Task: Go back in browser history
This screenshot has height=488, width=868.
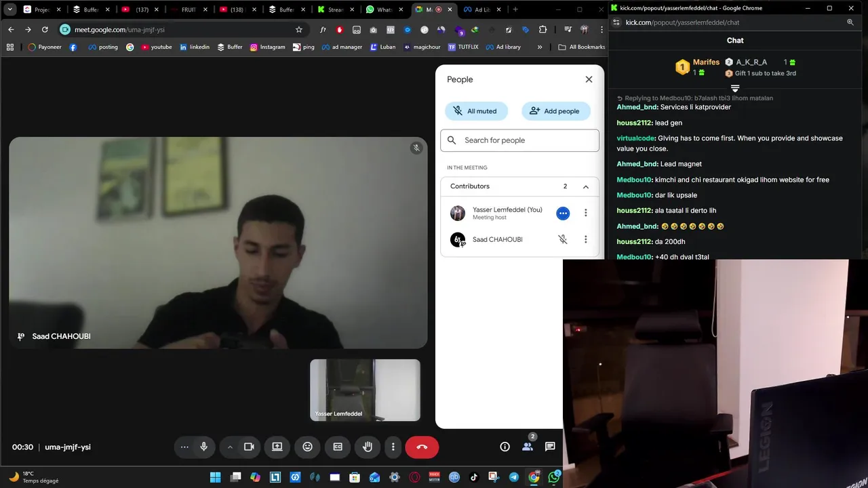Action: tap(11, 30)
